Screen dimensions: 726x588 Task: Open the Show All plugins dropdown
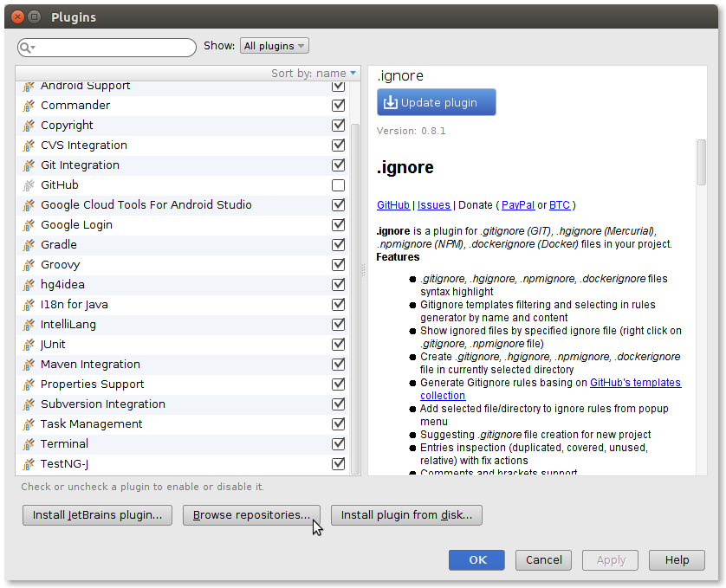[x=274, y=46]
